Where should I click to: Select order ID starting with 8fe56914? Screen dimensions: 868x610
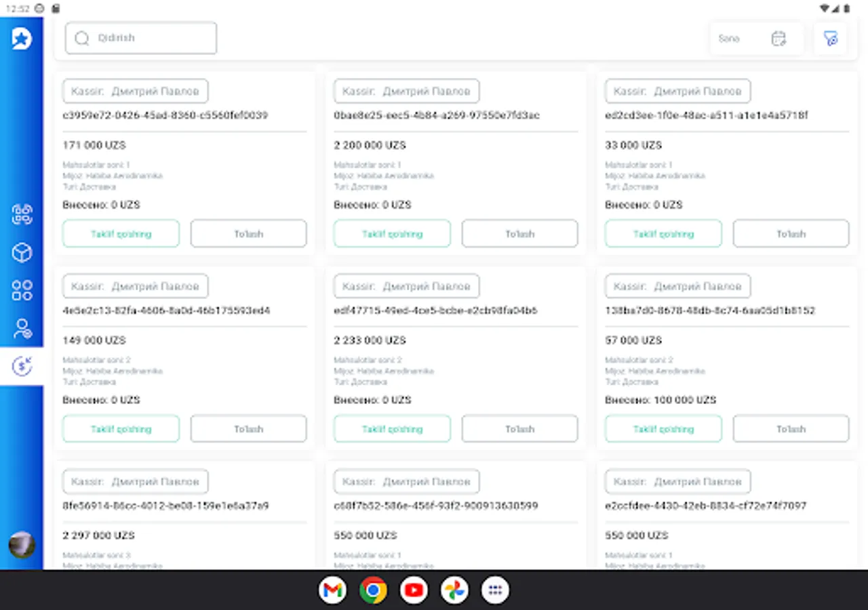tap(165, 506)
